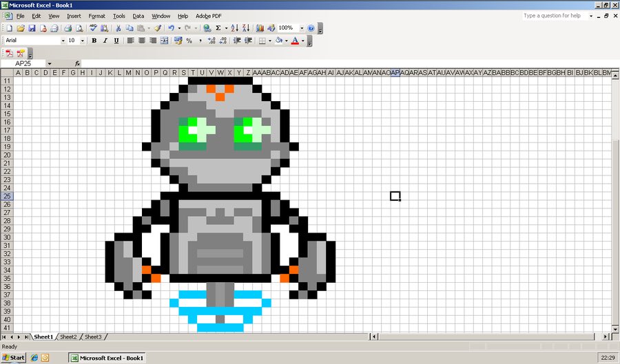The image size is (620, 364).
Task: Open the File menu
Action: pyautogui.click(x=20, y=16)
